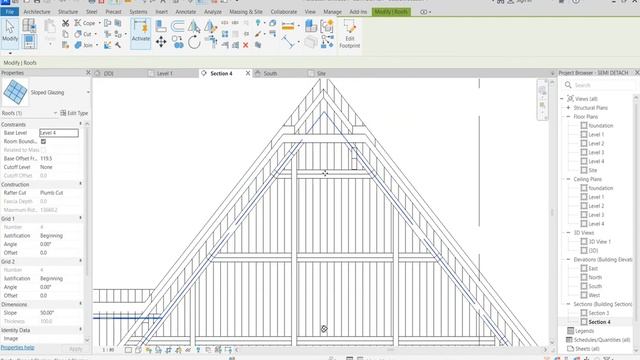
Task: Close the Section 4 view tab
Action: 247,73
